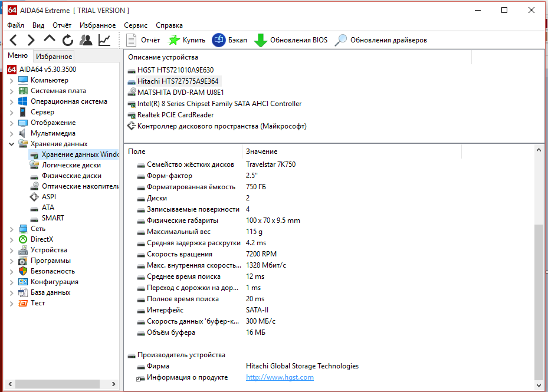Click the DirectX Xbox icon

point(23,239)
